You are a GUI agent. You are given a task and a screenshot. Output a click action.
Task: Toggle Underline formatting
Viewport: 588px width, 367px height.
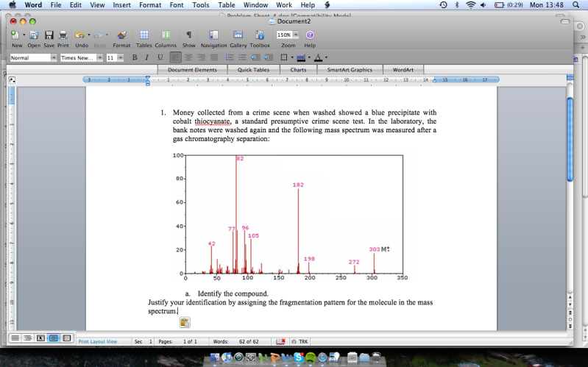coord(160,57)
